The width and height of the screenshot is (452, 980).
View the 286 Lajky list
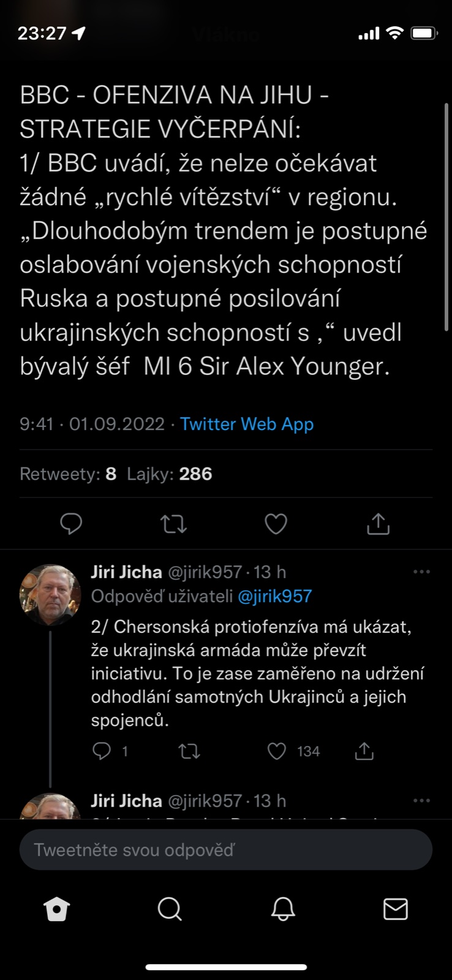170,474
